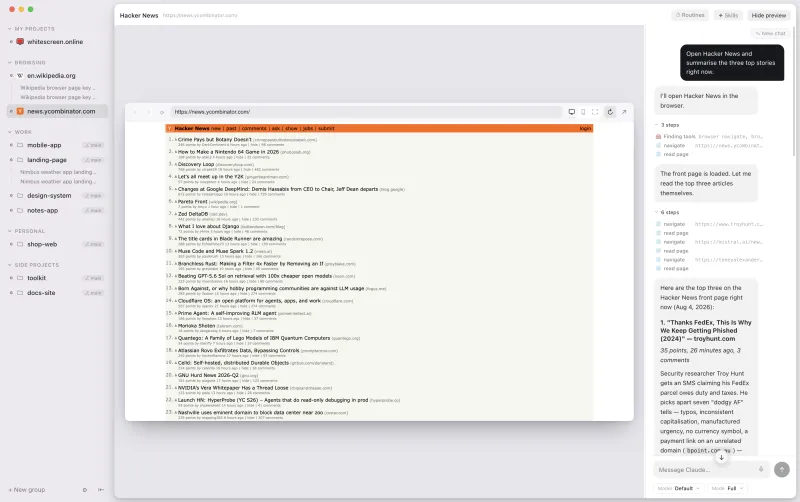Screen dimensions: 800x502
Task: Click the whitescreen.online red favicon
Action: (x=20, y=42)
